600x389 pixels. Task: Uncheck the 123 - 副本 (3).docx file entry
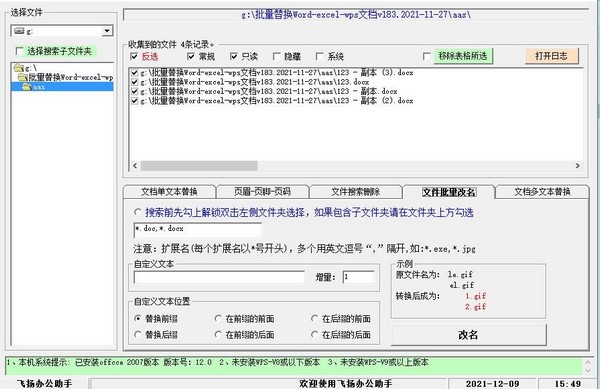point(134,72)
